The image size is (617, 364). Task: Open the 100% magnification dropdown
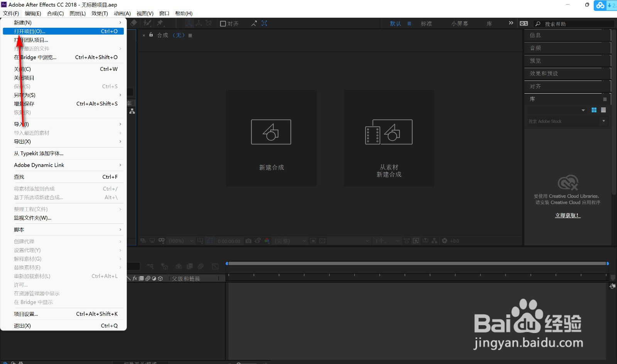tap(181, 241)
